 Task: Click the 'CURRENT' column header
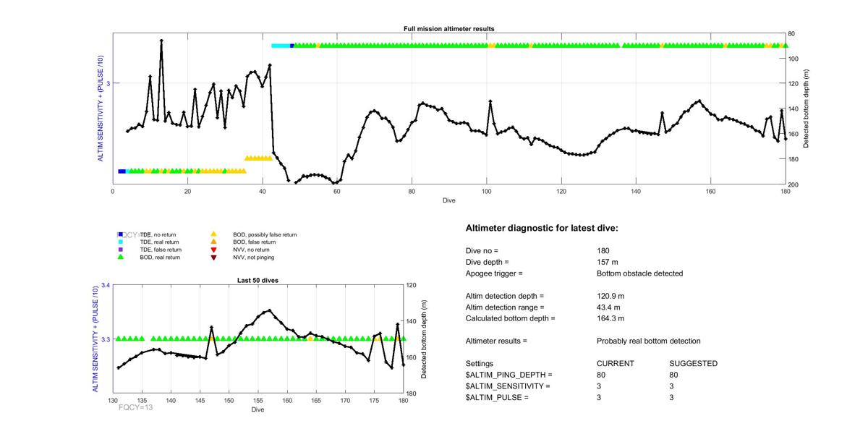tap(616, 363)
